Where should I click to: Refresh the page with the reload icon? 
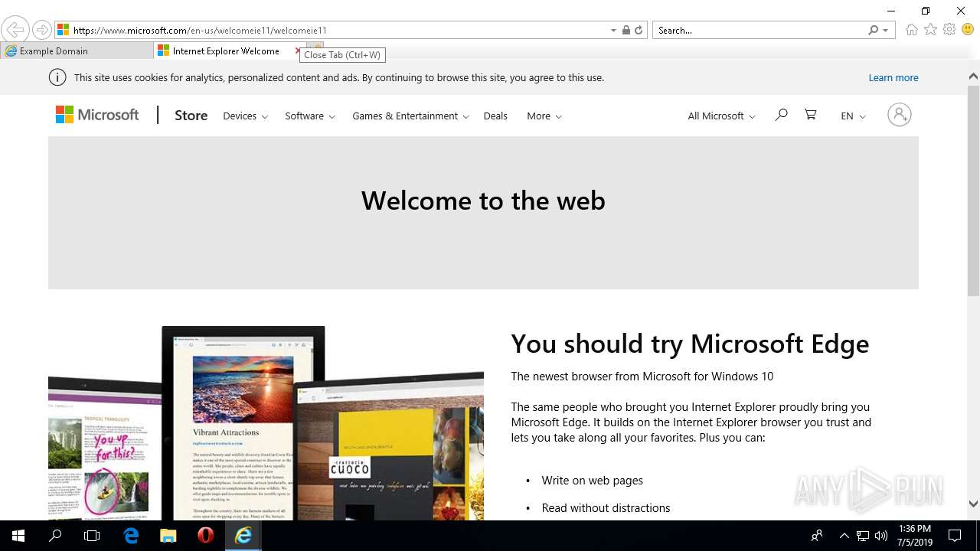point(639,30)
